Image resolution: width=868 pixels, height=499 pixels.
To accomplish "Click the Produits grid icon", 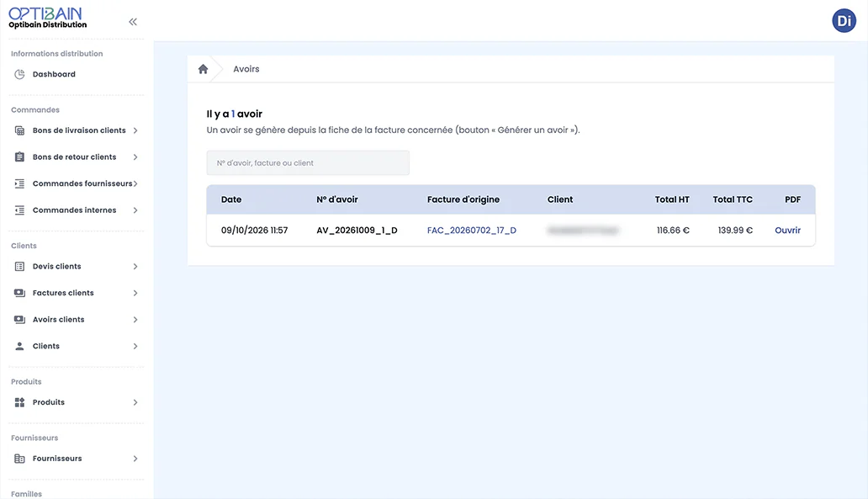I will tap(19, 402).
